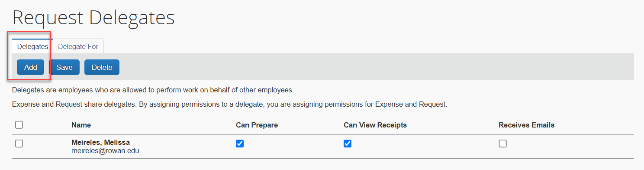Click the Name column header
The width and height of the screenshot is (644, 170).
(81, 125)
